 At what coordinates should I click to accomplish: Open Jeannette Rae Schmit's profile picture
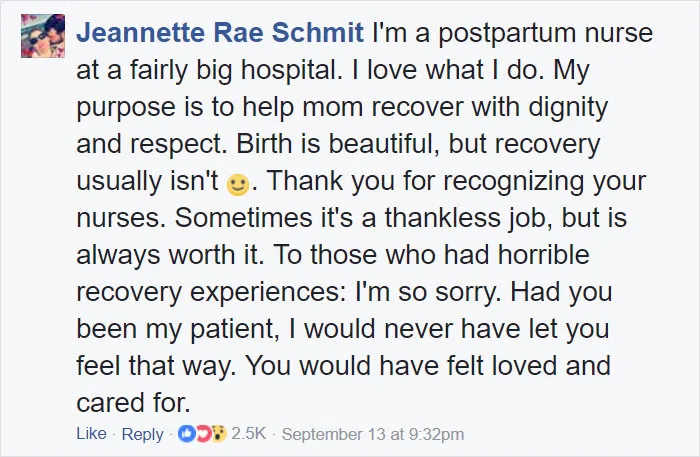pyautogui.click(x=43, y=36)
